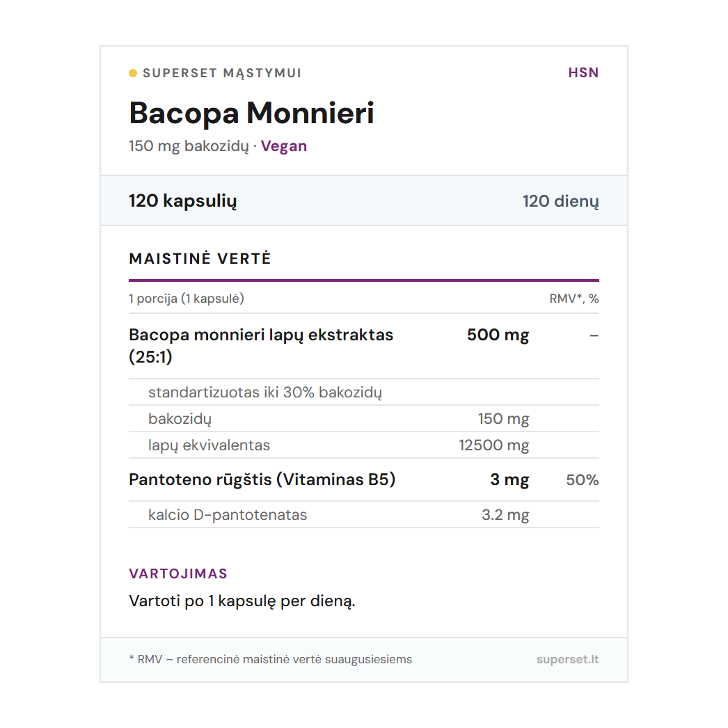Select the 120 kapsulių text
Screen dimensions: 728x728
[183, 201]
